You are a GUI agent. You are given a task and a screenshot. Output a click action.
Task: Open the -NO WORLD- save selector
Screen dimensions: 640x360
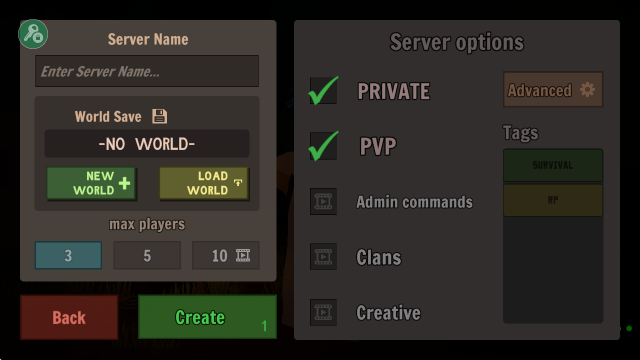[147, 144]
